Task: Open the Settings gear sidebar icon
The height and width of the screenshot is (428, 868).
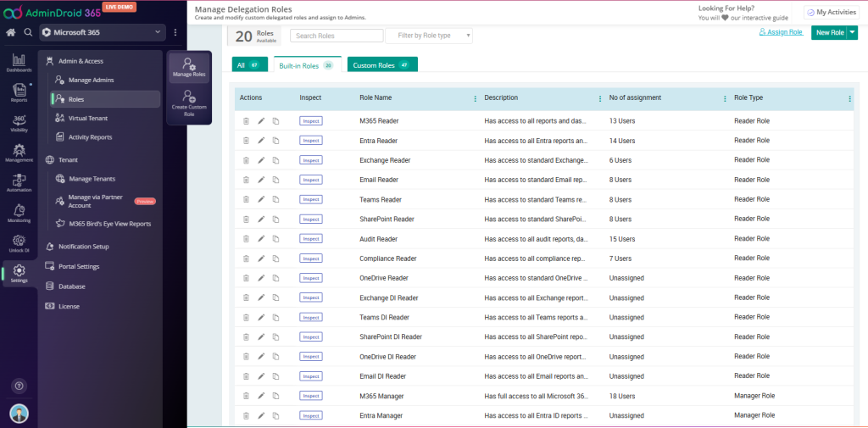Action: click(x=19, y=273)
